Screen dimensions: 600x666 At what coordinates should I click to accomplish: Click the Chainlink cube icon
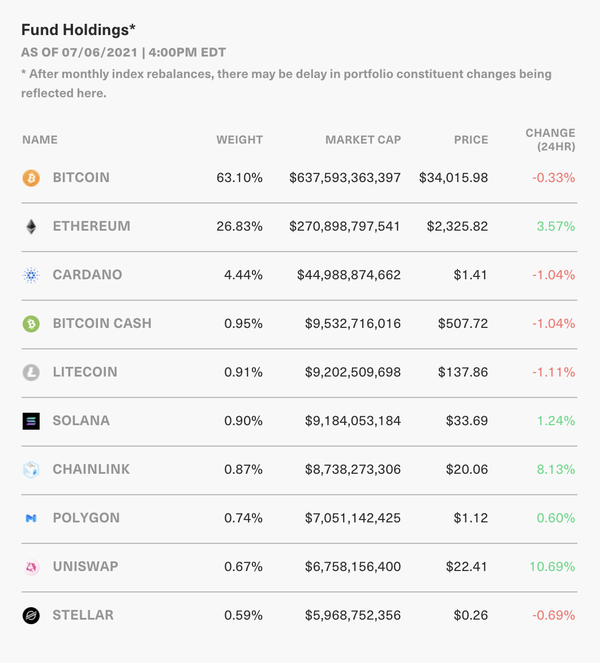pos(31,470)
